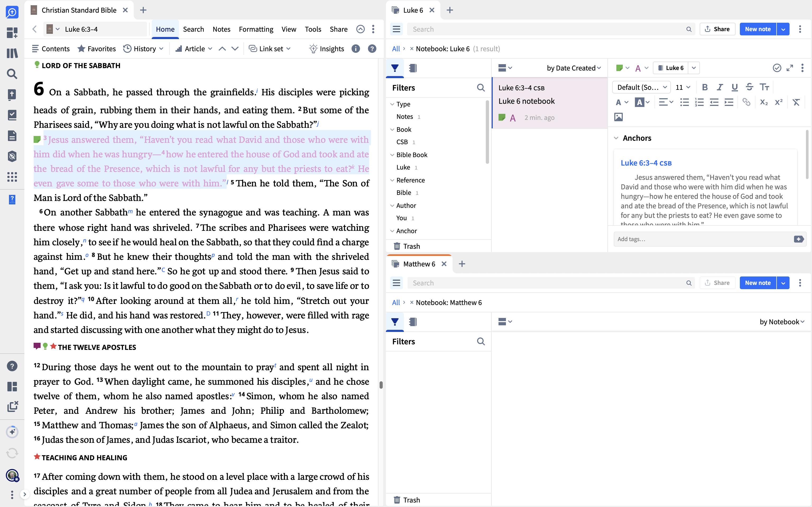Open the font size 11 dropdown

(x=683, y=87)
